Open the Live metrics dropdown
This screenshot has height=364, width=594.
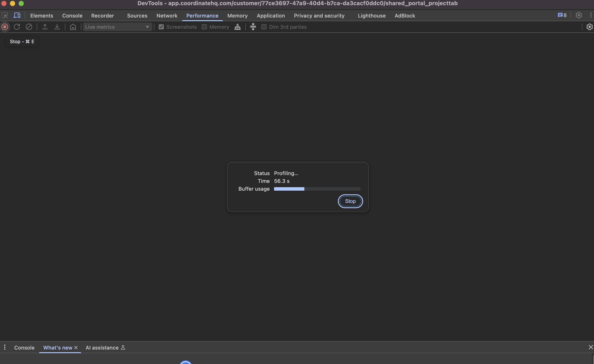point(117,27)
